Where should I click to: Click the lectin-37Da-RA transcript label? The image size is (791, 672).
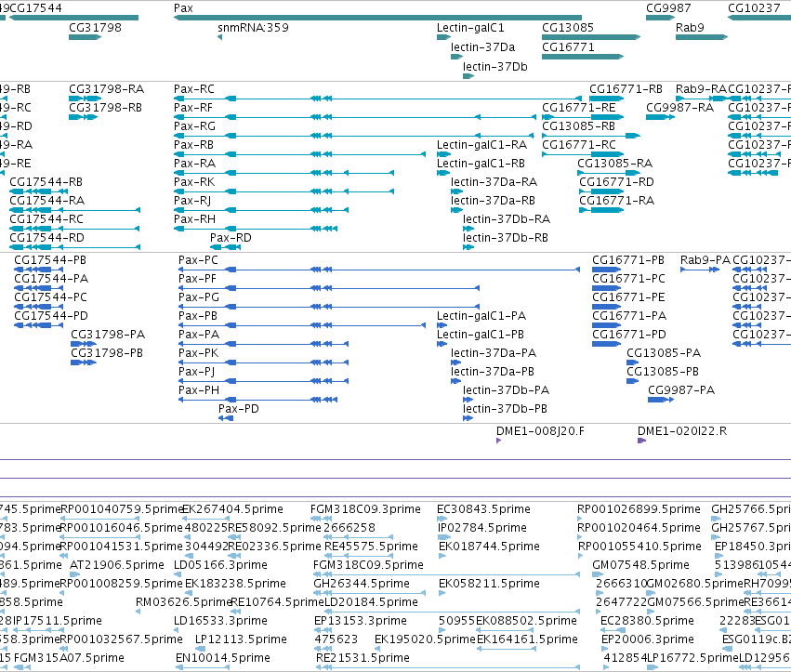(494, 181)
